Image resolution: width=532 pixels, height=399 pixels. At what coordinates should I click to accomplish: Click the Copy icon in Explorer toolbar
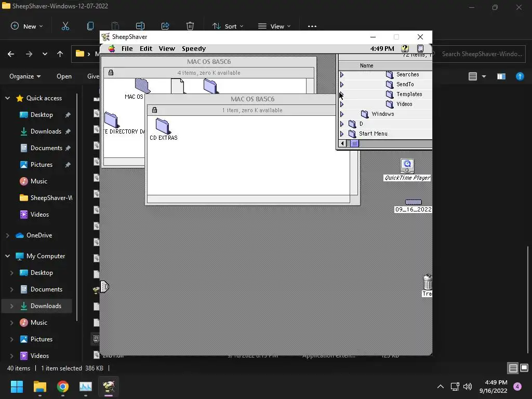point(90,26)
